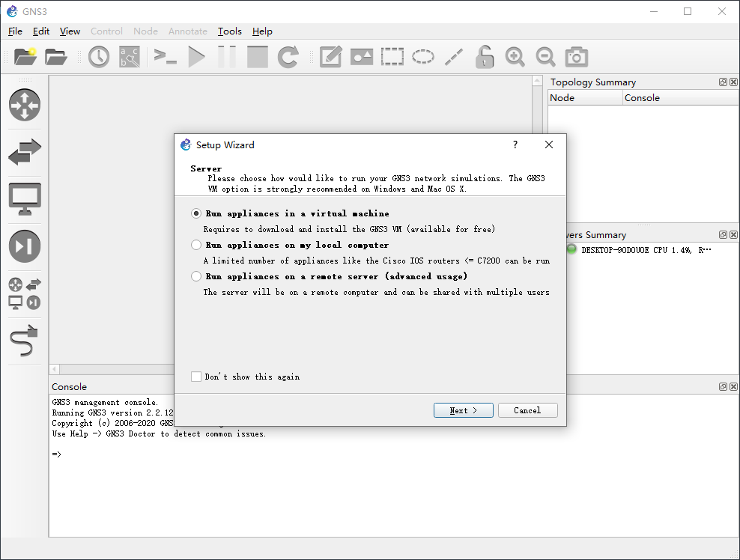This screenshot has width=740, height=560.
Task: Click the Lock or unlock items padlock icon
Action: pos(484,57)
